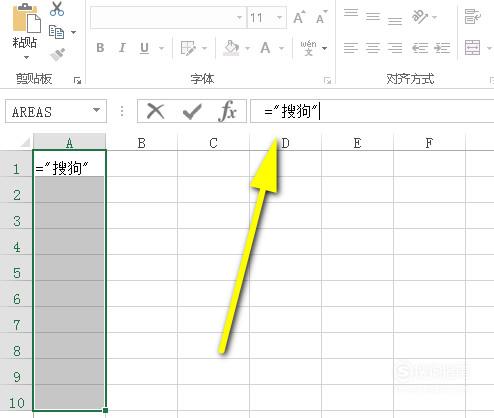
Task: Click the Fill Color bucket icon
Action: (232, 48)
